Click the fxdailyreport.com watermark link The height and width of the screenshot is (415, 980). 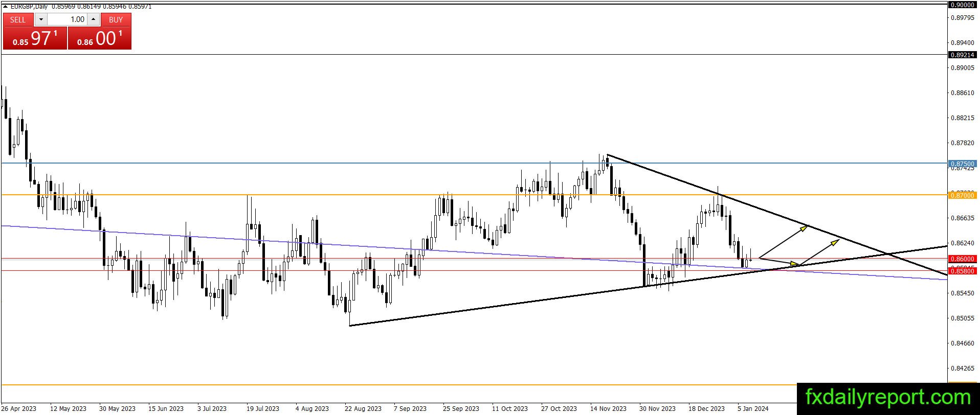pos(888,397)
